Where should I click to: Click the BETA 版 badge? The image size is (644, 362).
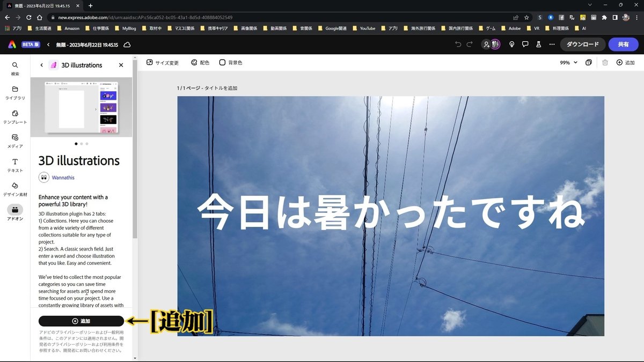pos(31,45)
